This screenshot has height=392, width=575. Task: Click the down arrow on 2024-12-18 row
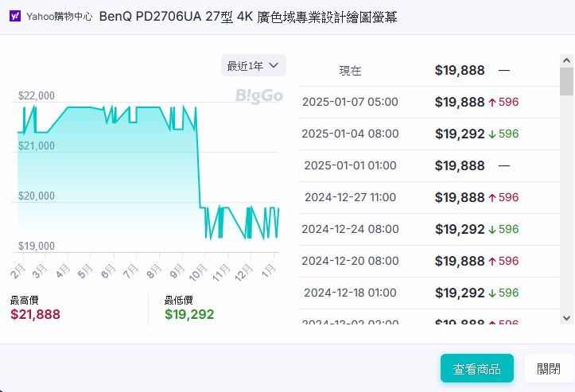tap(492, 293)
